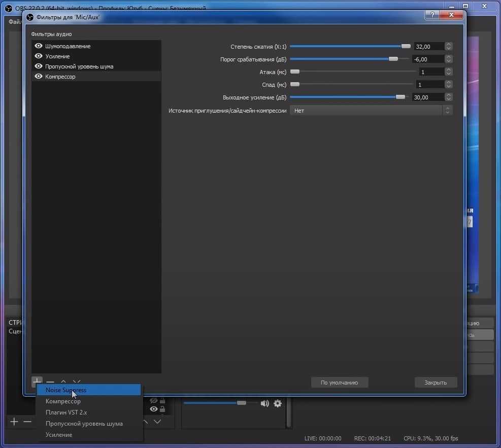Click the По умолчанию defaults button
Viewport: 501px width, 448px height.
[339, 383]
